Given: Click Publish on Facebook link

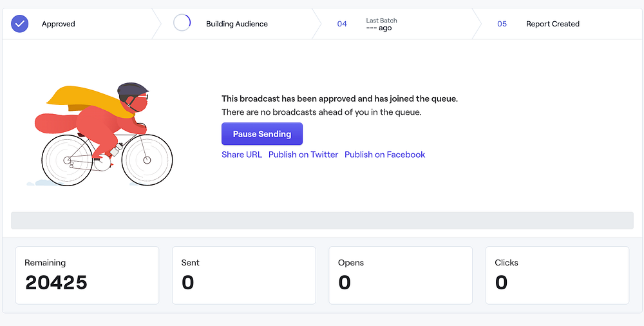Looking at the screenshot, I should pos(384,155).
